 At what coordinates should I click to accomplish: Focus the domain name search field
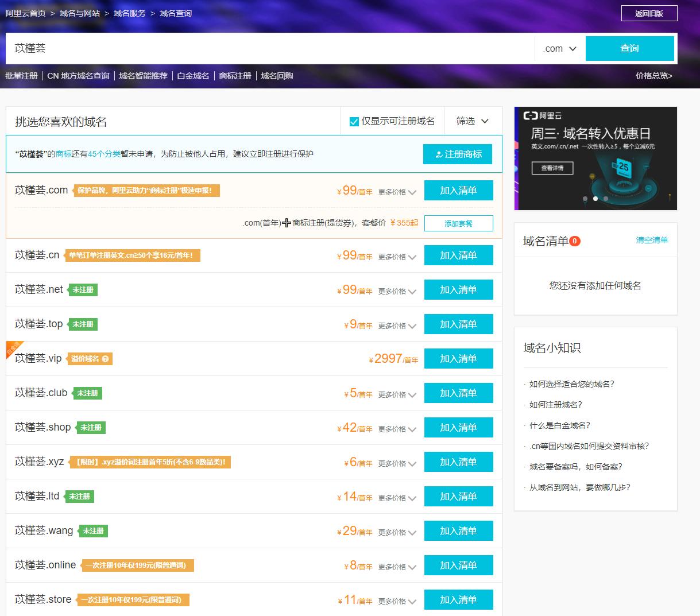(x=270, y=49)
